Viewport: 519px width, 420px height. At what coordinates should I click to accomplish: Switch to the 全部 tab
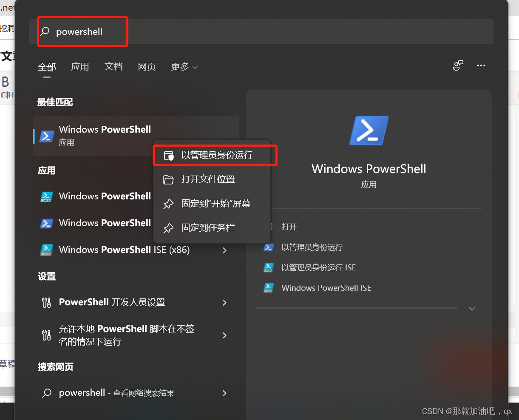point(47,67)
